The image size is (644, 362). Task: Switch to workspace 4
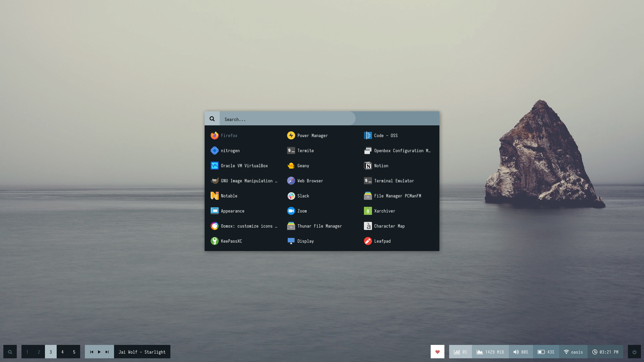[62, 352]
